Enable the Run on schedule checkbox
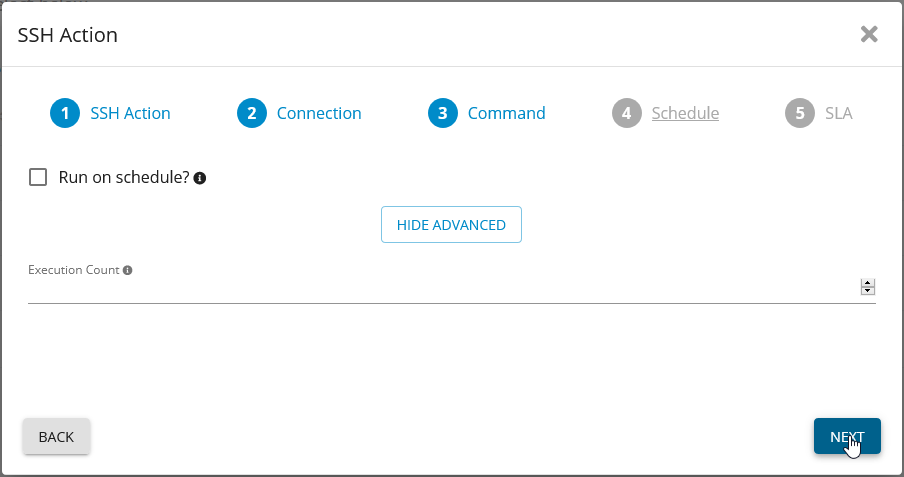Image resolution: width=904 pixels, height=477 pixels. (39, 177)
